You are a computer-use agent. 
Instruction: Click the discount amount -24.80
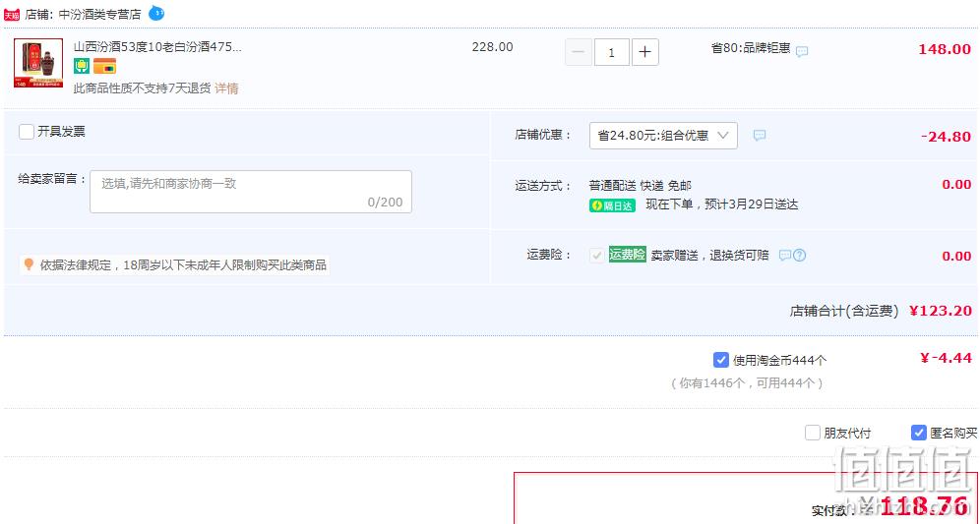click(946, 136)
